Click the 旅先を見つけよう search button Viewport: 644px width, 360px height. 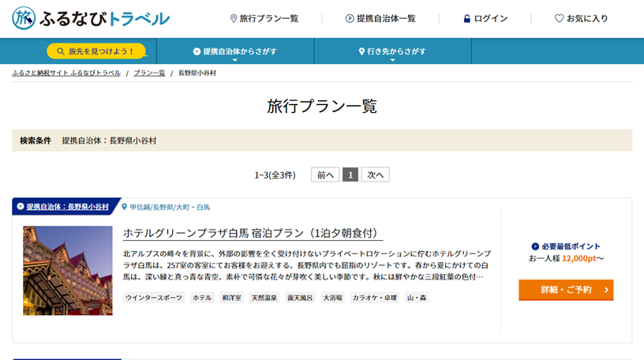[x=96, y=51]
